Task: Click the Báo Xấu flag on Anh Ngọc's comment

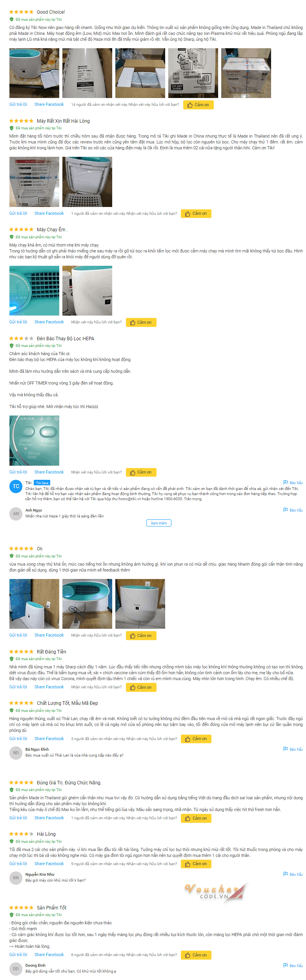Action: point(293,510)
